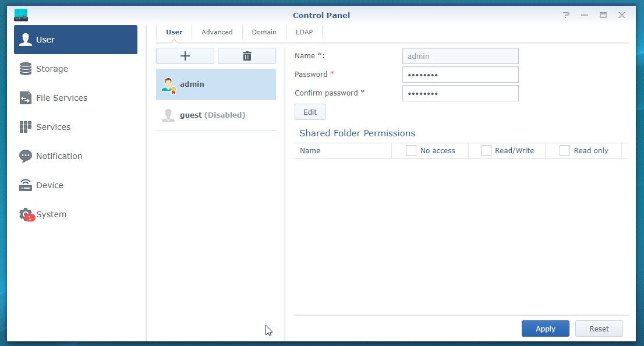
Task: Open System settings with gear icon
Action: pos(26,214)
